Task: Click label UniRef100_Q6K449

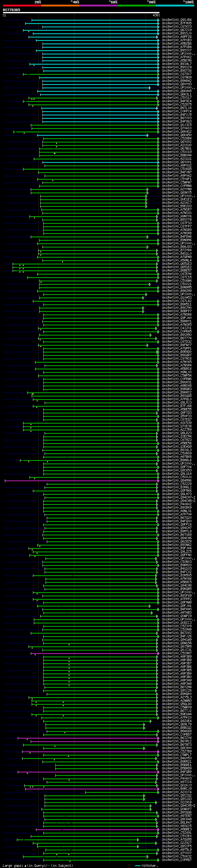Action: click(177, 91)
